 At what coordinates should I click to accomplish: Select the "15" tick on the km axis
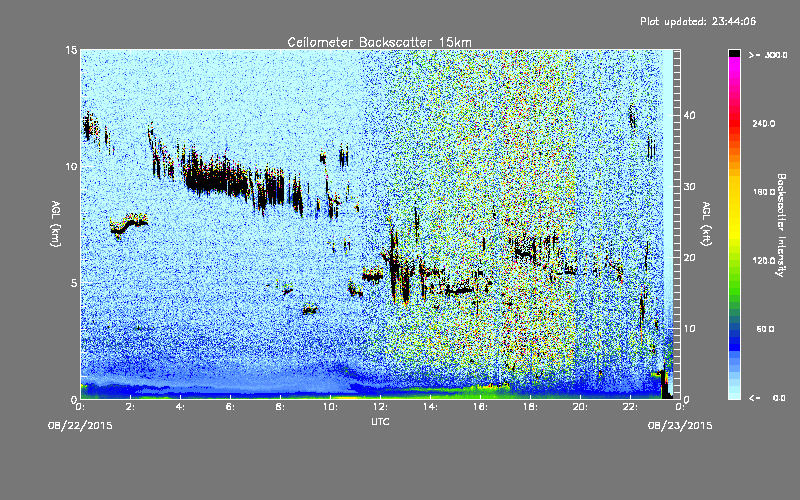coord(71,50)
